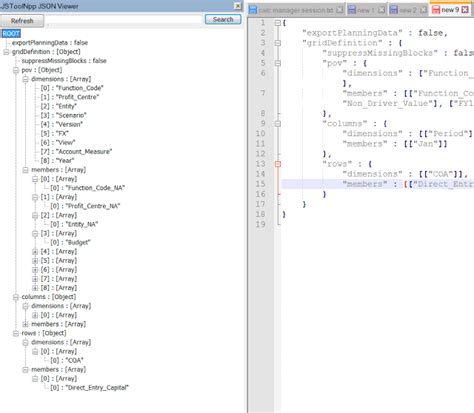Close the JSON Viewer panel
Viewport: 474px width, 413px height.
(238, 6)
